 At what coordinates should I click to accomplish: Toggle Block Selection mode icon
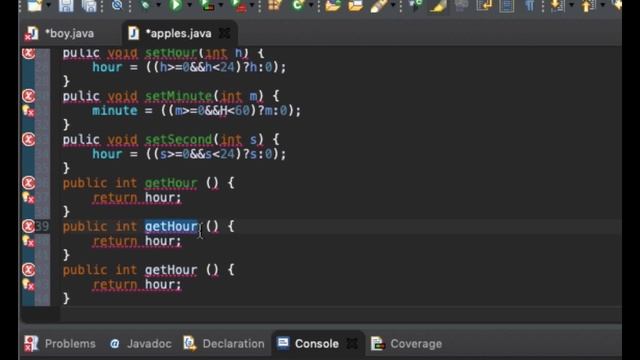coord(507,5)
